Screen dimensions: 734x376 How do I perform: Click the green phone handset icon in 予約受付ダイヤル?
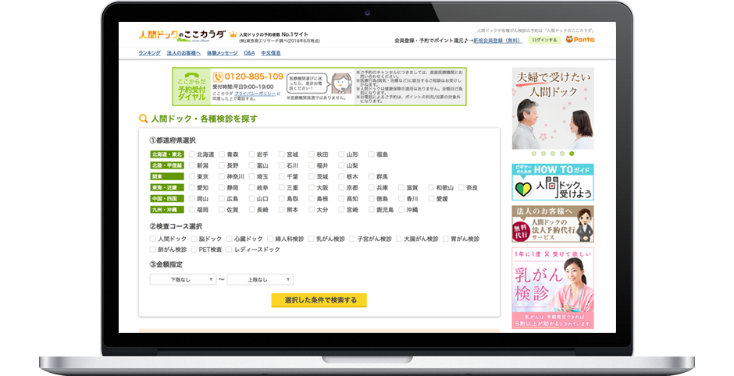[x=191, y=75]
